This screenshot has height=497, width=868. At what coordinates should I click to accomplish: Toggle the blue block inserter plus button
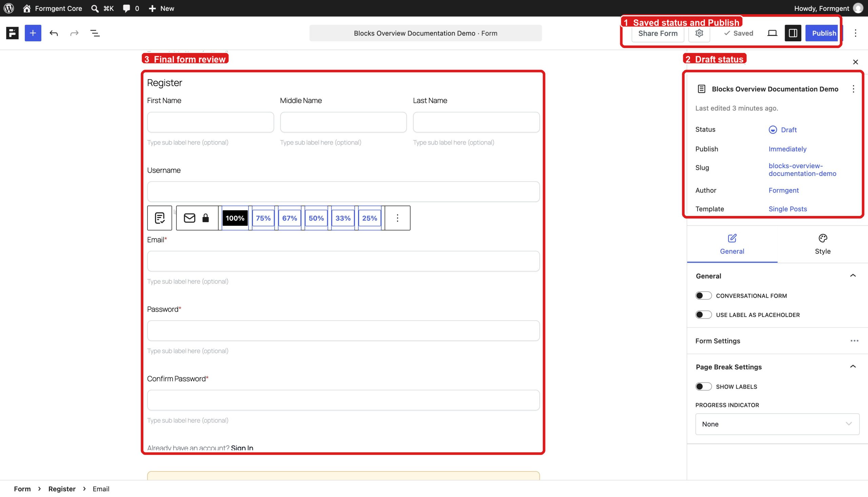[x=33, y=33]
